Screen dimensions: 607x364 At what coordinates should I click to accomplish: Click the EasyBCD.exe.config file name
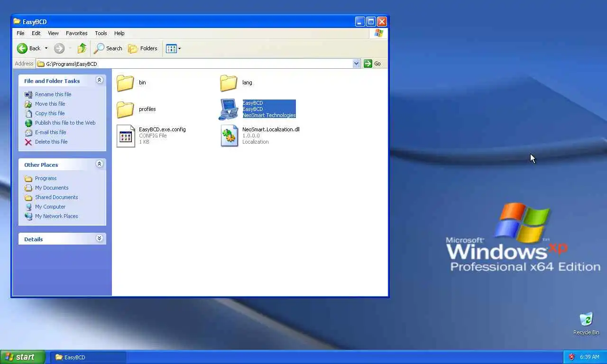click(x=162, y=129)
